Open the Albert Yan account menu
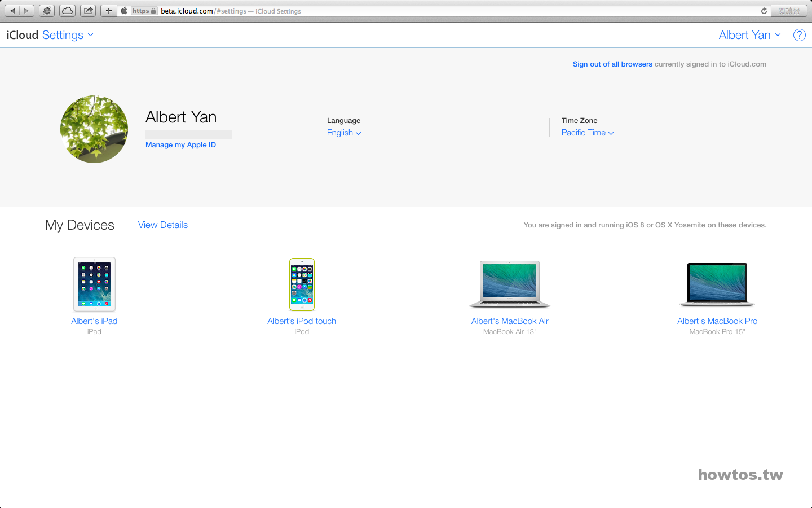This screenshot has width=812, height=508. pos(750,35)
